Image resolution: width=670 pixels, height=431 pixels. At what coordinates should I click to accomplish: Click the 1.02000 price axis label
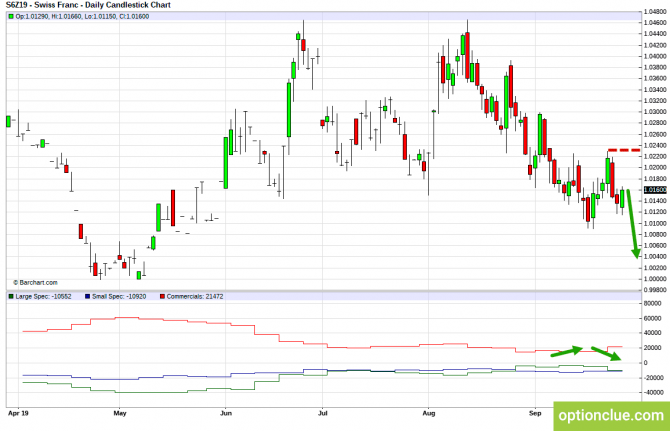tap(655, 167)
